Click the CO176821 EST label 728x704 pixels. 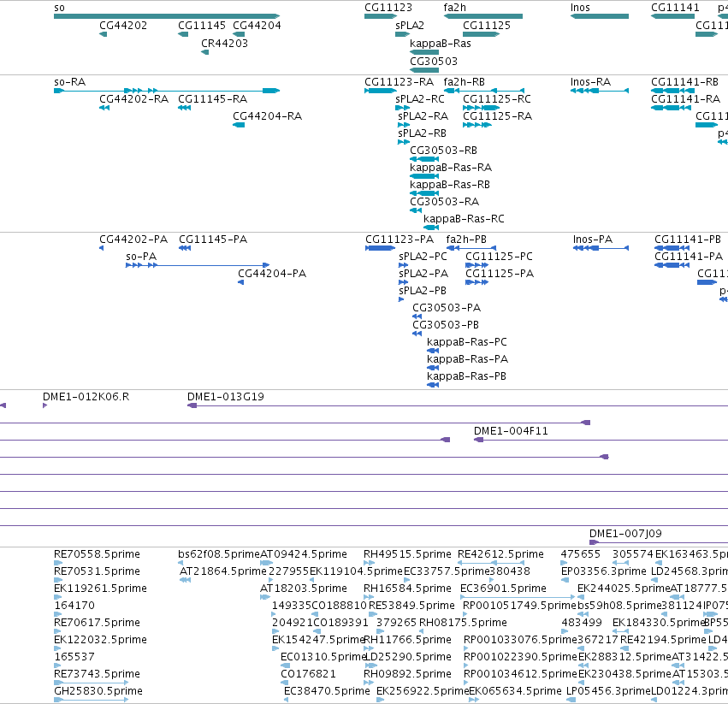tap(308, 674)
